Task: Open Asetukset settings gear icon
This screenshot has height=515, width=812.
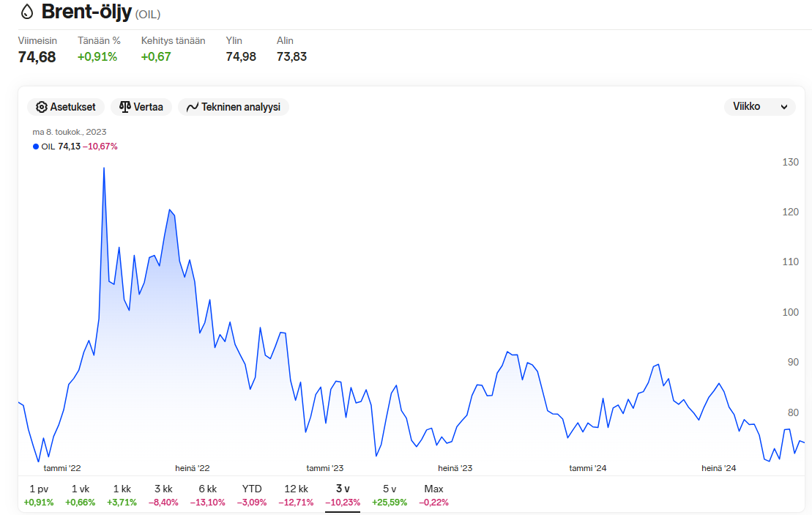Action: 42,107
